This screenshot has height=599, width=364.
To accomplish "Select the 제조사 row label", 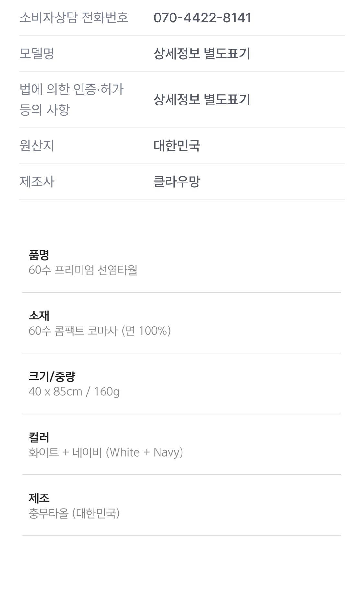I will tap(37, 182).
